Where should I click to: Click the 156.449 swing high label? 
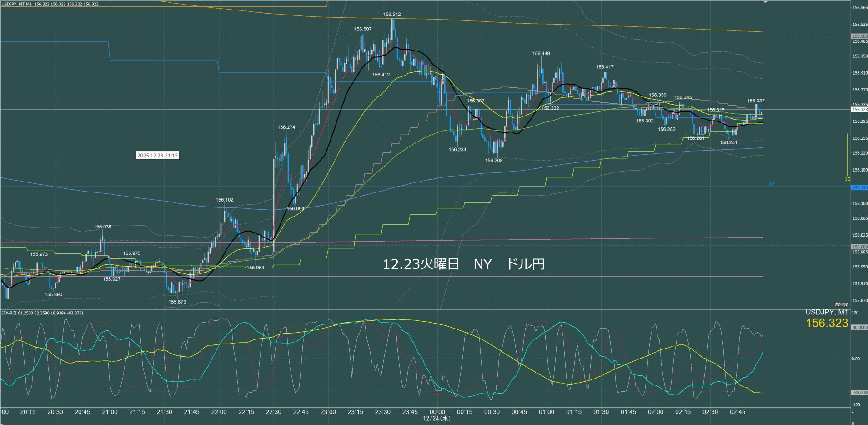pos(541,54)
